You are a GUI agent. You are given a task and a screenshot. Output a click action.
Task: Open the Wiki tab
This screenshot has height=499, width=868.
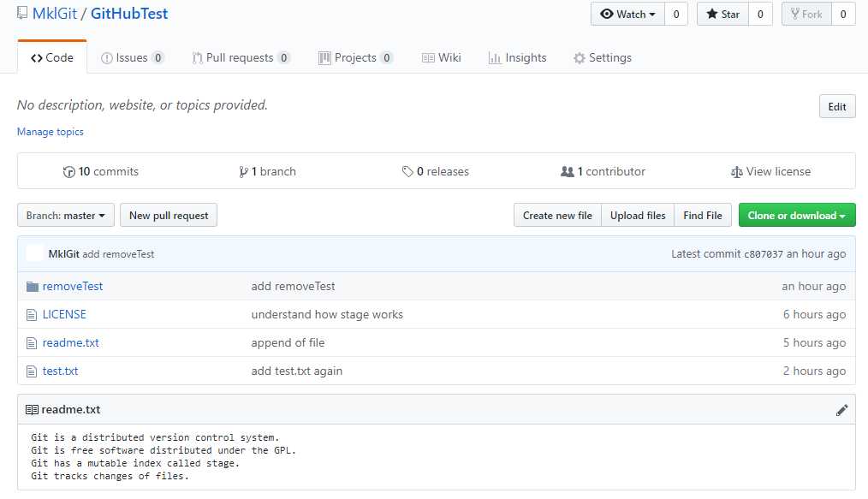[x=441, y=58]
